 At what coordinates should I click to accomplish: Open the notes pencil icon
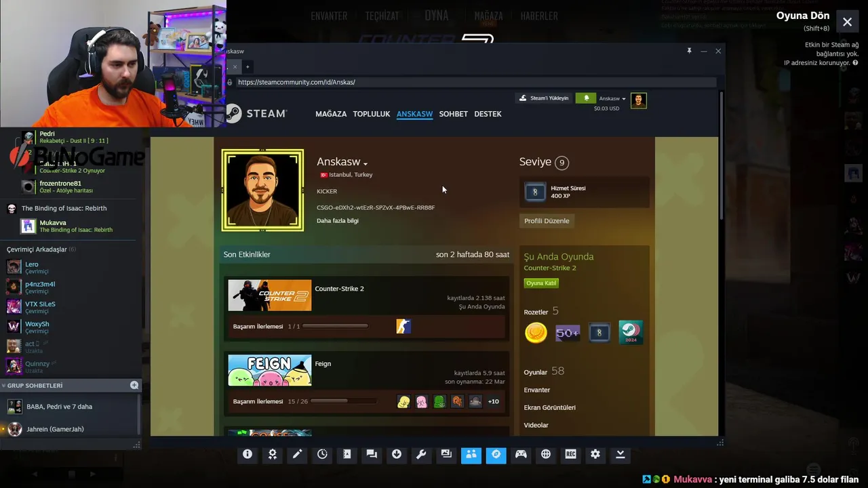[x=297, y=454]
